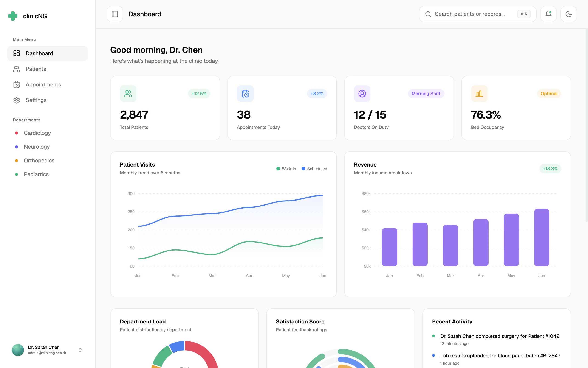Viewport: 588px width, 368px height.
Task: Click the 76.3% Bed Occupancy value
Action: 486,115
